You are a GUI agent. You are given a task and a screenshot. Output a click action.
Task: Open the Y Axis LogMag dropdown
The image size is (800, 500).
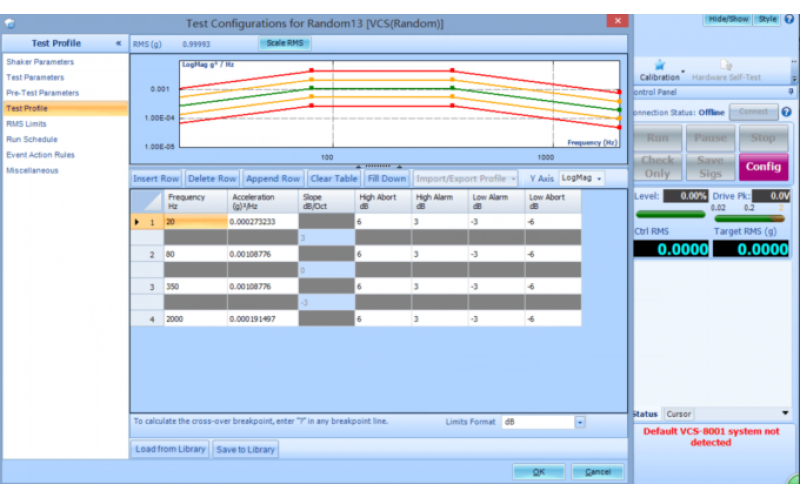pyautogui.click(x=581, y=178)
